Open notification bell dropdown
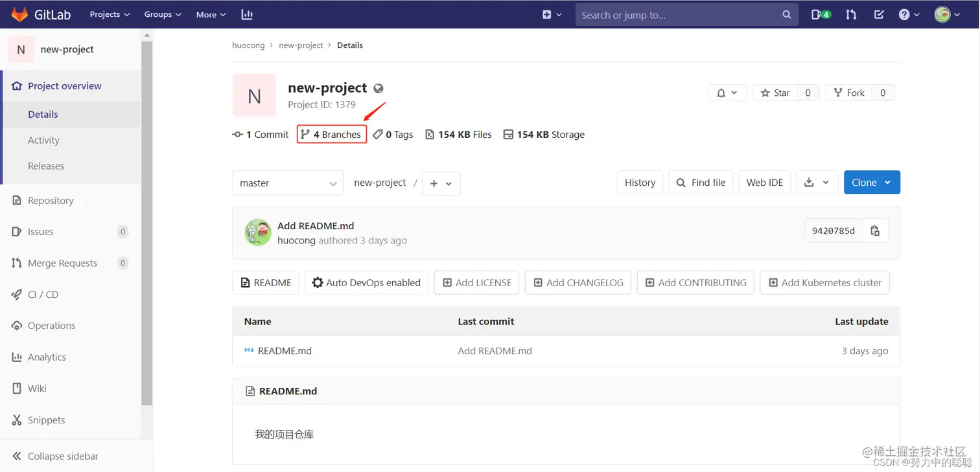The height and width of the screenshot is (472, 980). click(x=727, y=93)
